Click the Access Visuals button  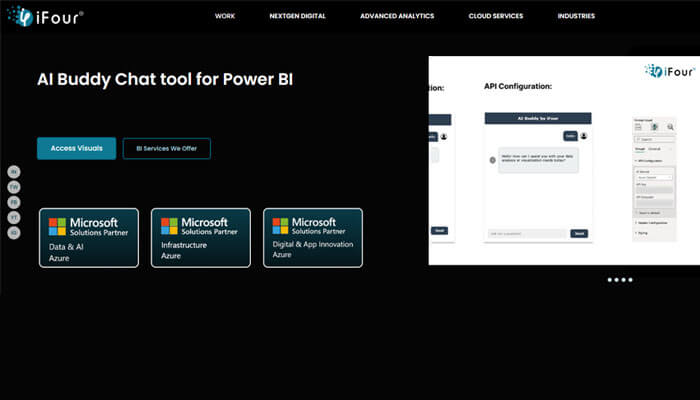(76, 148)
